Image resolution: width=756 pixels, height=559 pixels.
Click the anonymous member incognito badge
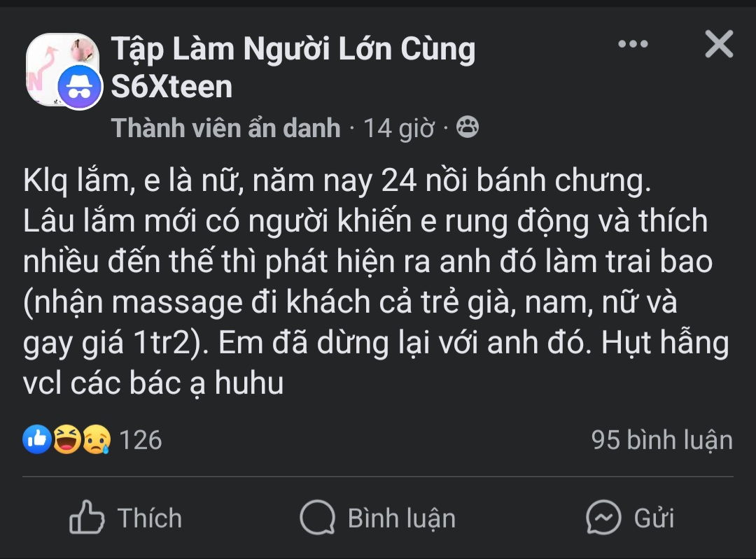pos(79,87)
